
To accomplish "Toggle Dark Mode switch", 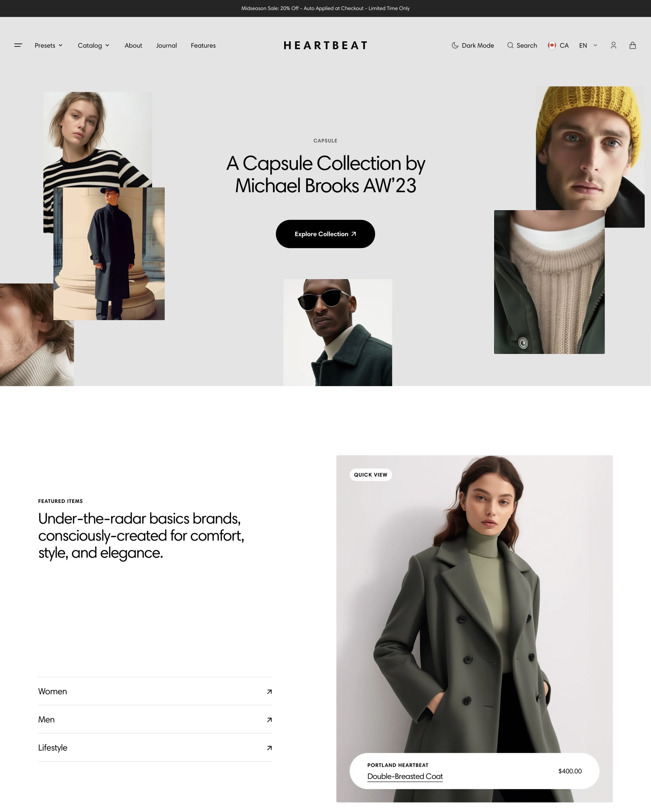I will [472, 45].
